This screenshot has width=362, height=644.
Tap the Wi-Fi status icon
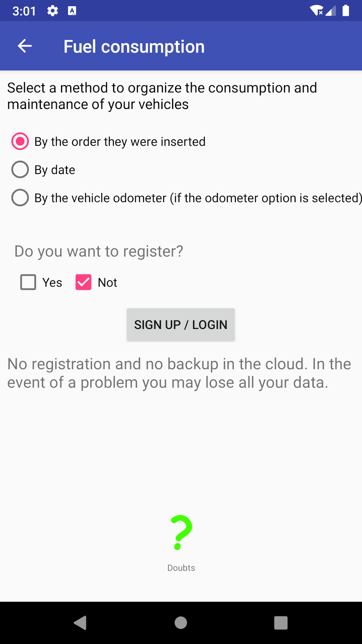(316, 11)
